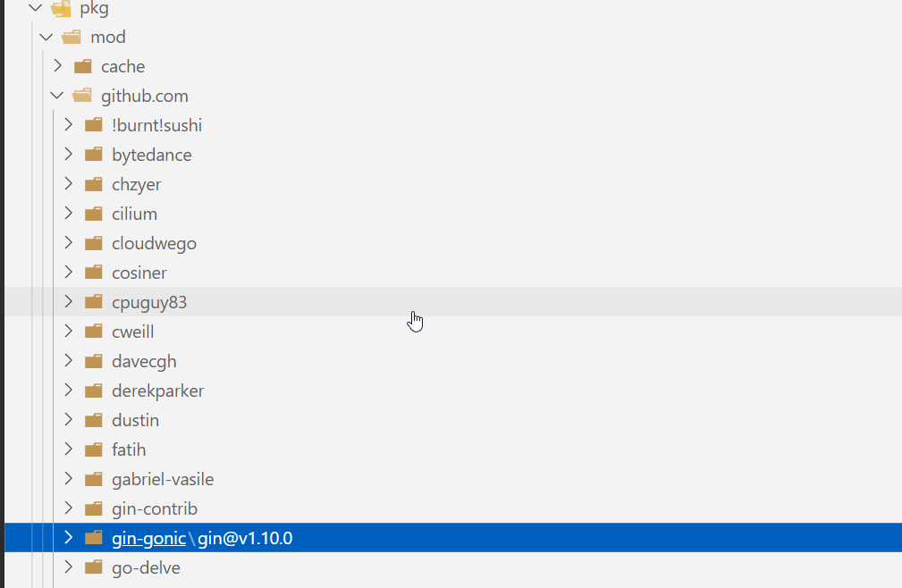Click the pkg package icon
The width and height of the screenshot is (902, 588).
click(61, 9)
